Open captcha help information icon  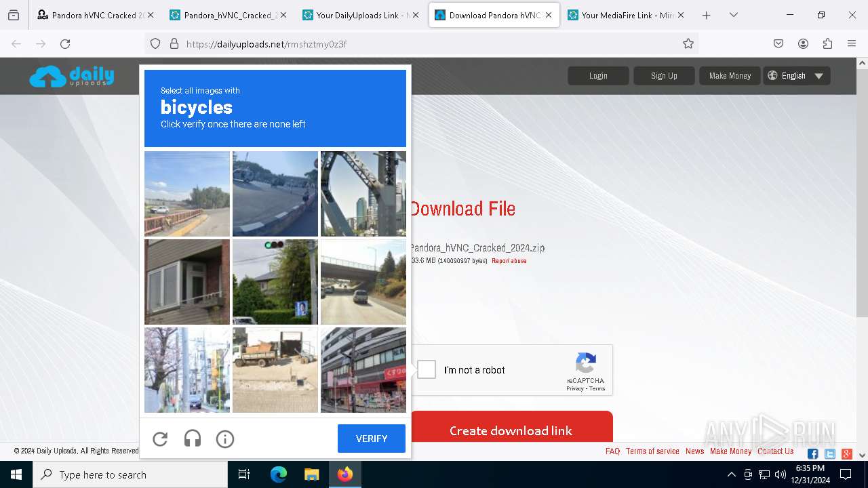(x=225, y=439)
